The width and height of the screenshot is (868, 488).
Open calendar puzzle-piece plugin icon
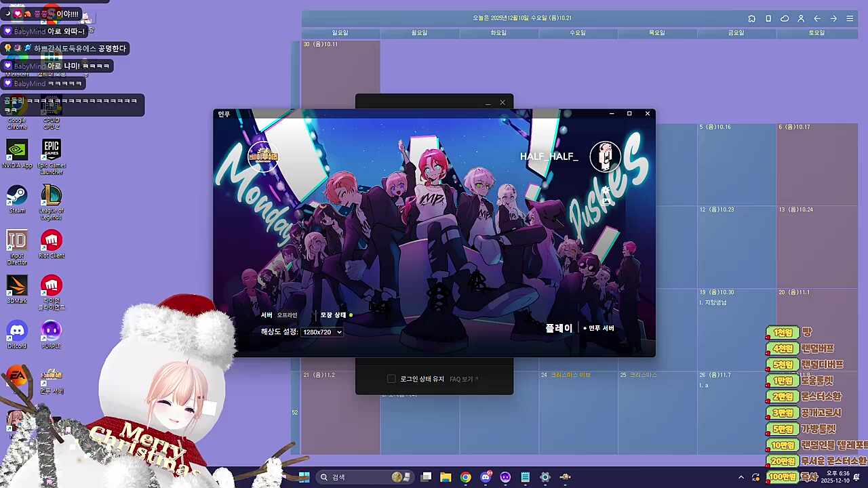pos(751,18)
